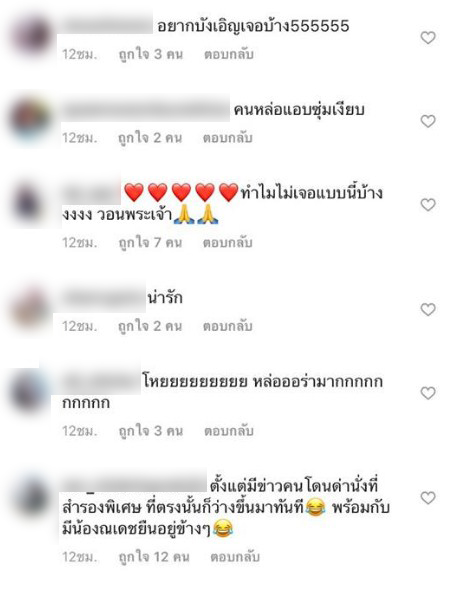Reply to the คนหล่อแอบซุ่มเงียบ comment
460x594 pixels.
(x=227, y=138)
